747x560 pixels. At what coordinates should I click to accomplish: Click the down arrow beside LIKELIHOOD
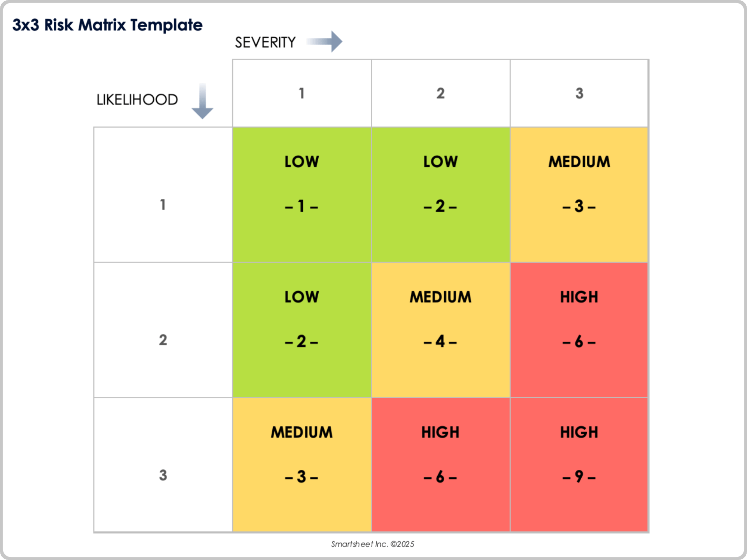coord(202,101)
